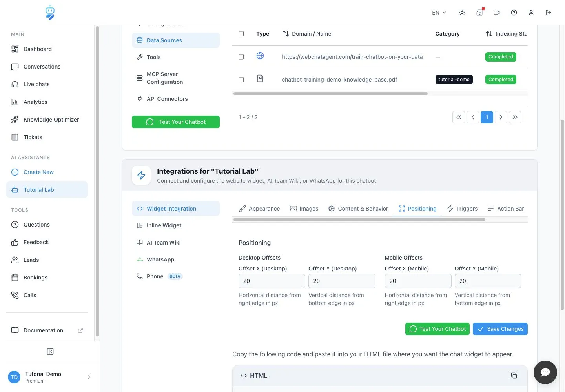Open Documentation link
Image resolution: width=565 pixels, height=392 pixels.
click(47, 330)
